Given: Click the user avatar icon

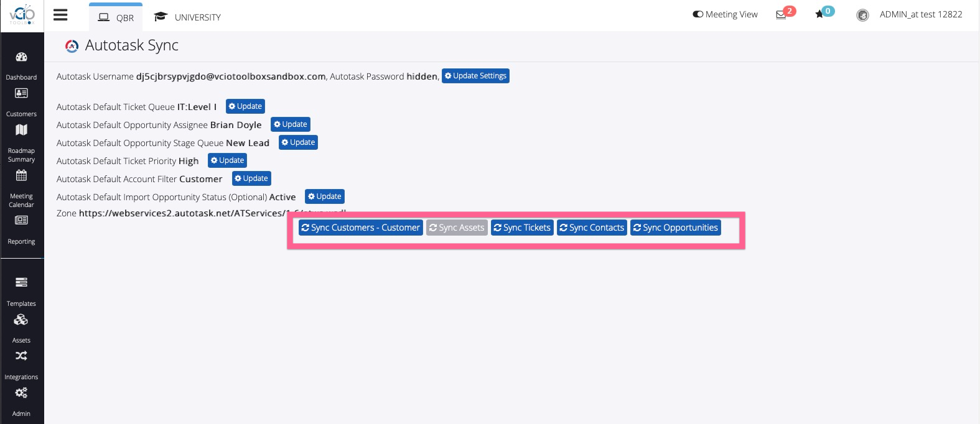Looking at the screenshot, I should click(862, 15).
